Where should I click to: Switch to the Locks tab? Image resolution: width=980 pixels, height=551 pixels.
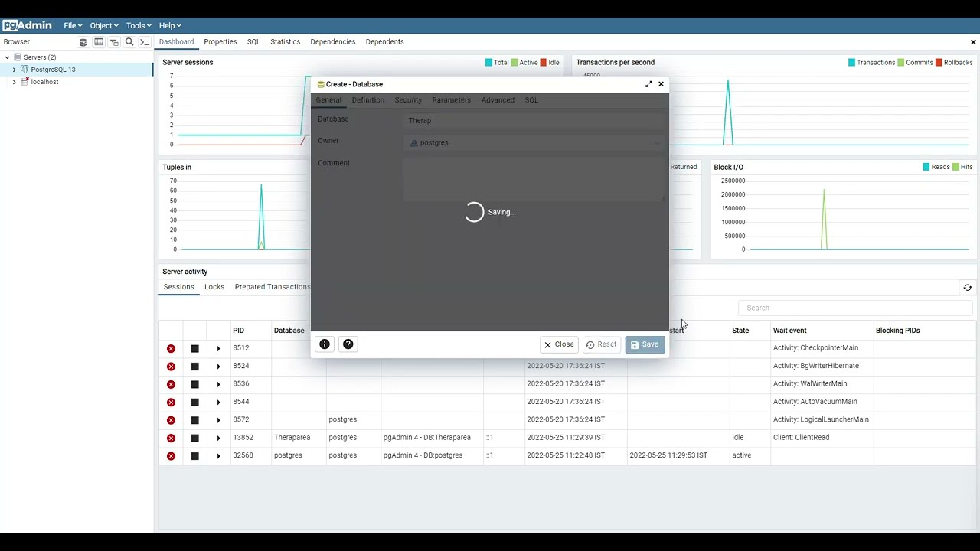pyautogui.click(x=214, y=287)
